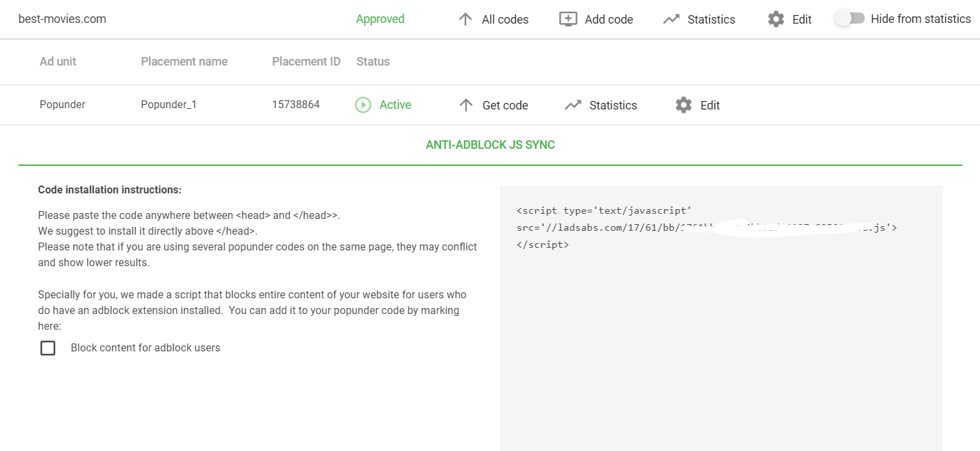This screenshot has height=451, width=980.
Task: Click the Approved status label
Action: click(x=380, y=19)
